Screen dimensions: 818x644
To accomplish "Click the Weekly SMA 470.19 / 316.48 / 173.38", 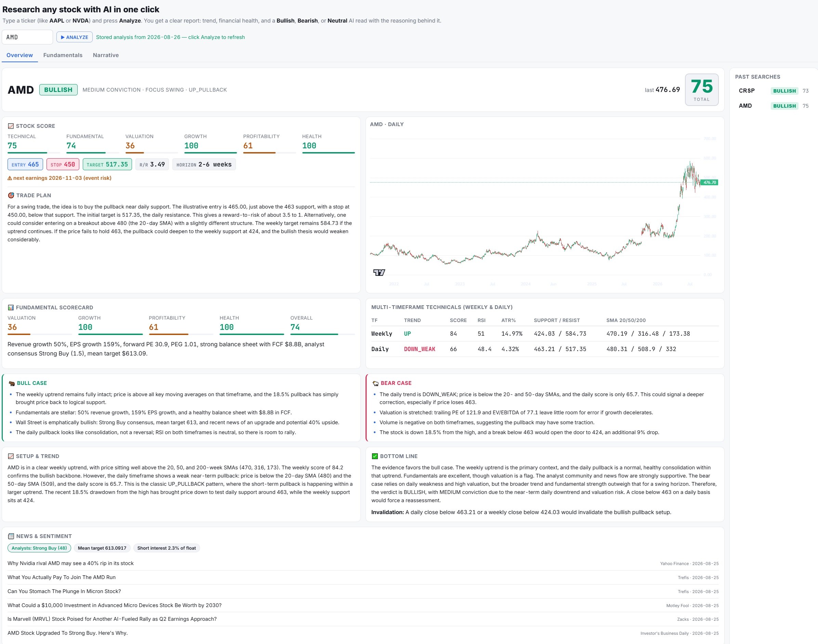I will pyautogui.click(x=648, y=334).
